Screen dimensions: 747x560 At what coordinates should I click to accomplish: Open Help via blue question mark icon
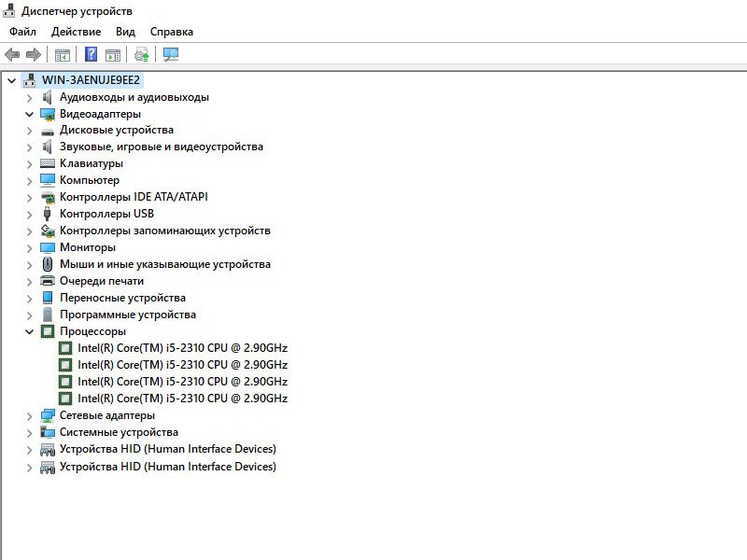tap(91, 54)
